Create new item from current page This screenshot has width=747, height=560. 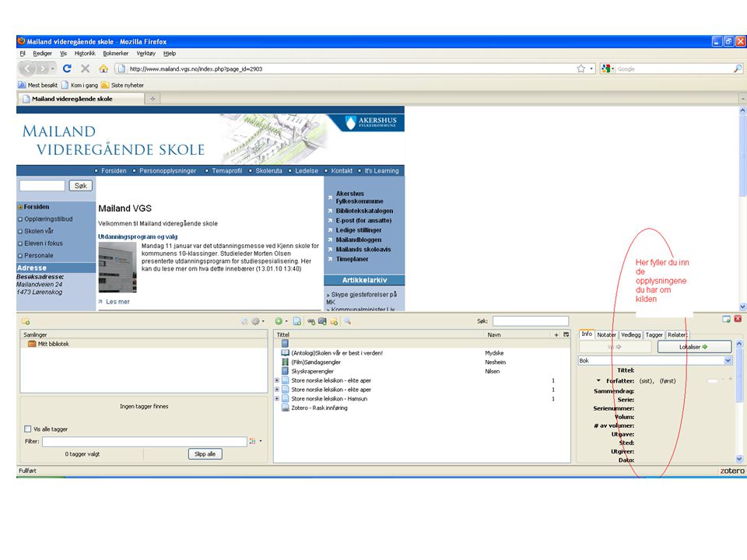click(296, 321)
